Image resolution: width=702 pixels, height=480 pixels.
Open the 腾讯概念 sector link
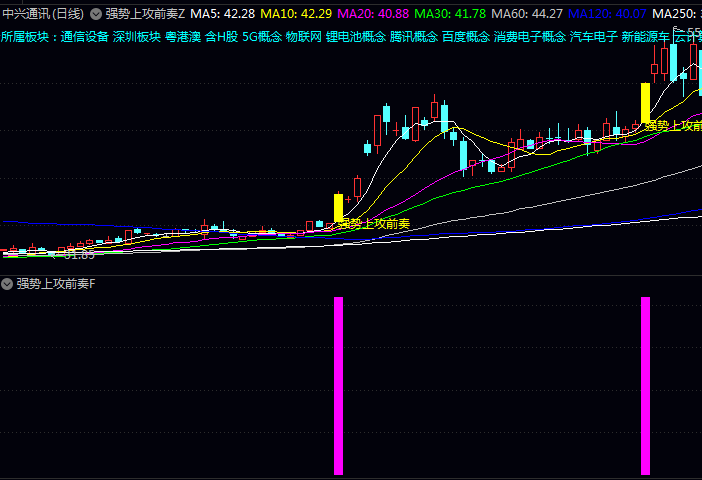[x=414, y=36]
